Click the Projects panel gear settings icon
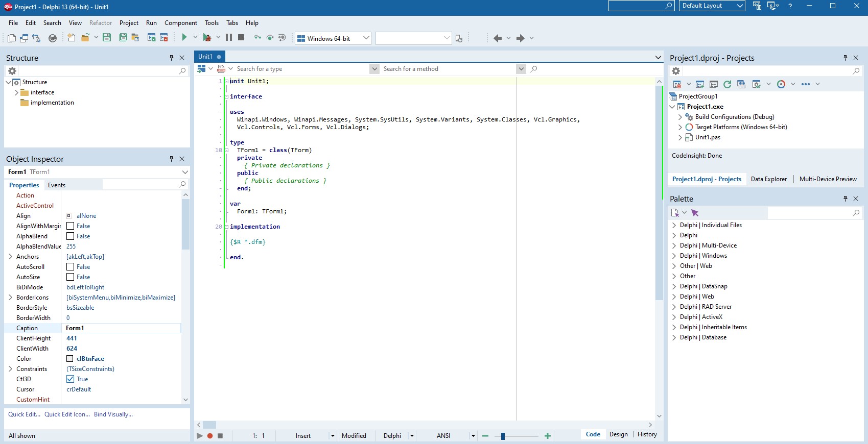 point(676,71)
